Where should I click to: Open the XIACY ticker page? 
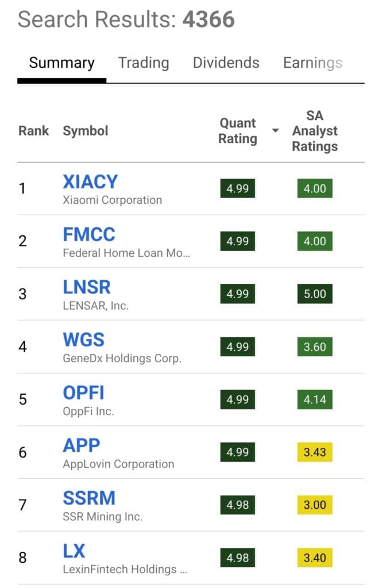click(x=90, y=181)
